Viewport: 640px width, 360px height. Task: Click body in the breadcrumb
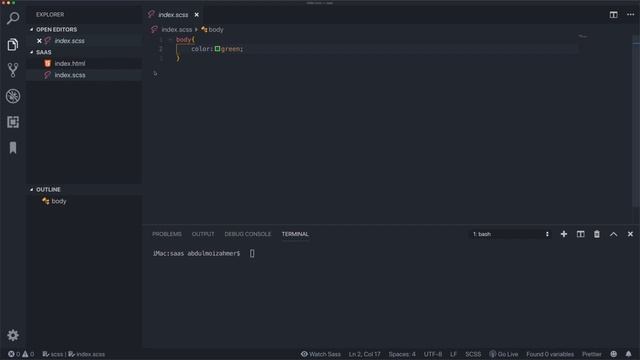[216, 29]
